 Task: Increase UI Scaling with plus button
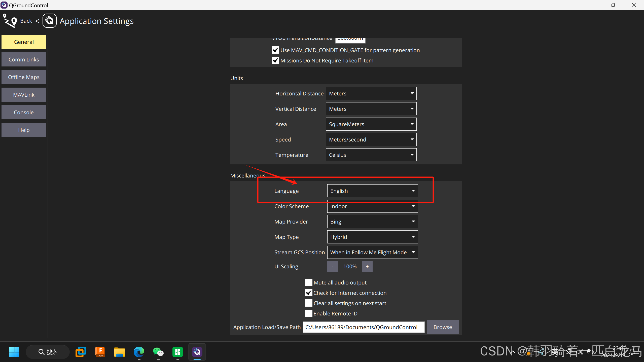[x=367, y=266]
